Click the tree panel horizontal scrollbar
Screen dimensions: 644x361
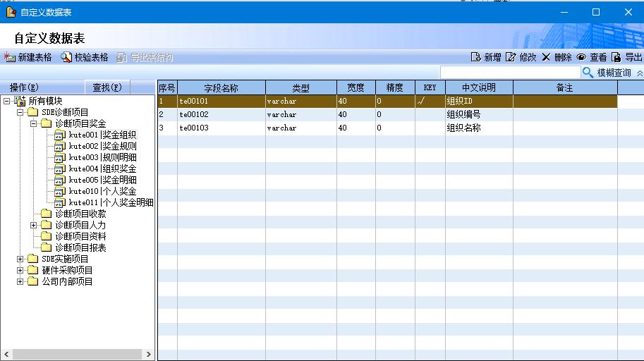(x=78, y=354)
